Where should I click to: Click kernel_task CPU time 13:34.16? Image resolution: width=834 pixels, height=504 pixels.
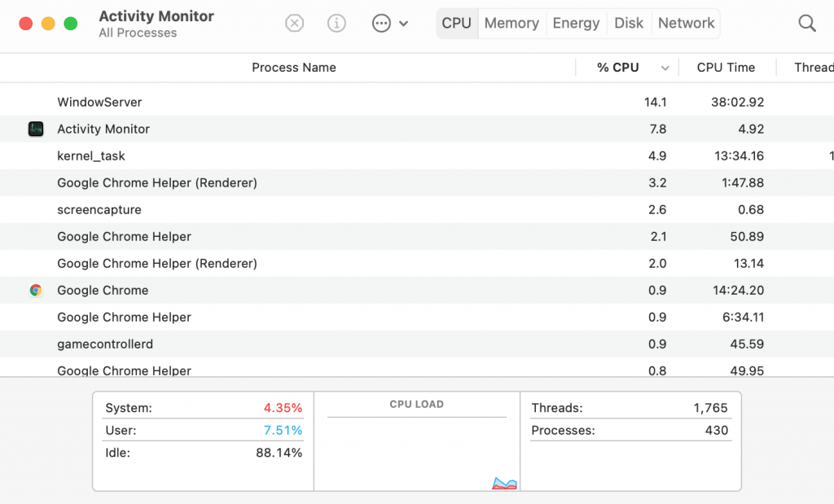(x=739, y=156)
